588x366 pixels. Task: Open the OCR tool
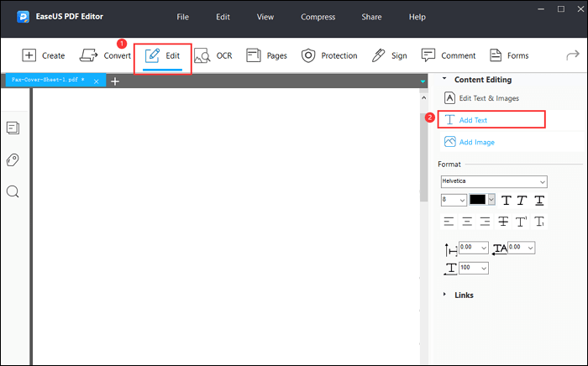point(213,55)
